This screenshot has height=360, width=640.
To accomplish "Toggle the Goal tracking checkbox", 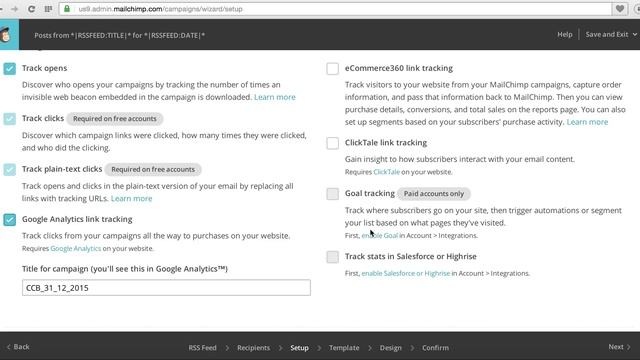I will tap(333, 194).
